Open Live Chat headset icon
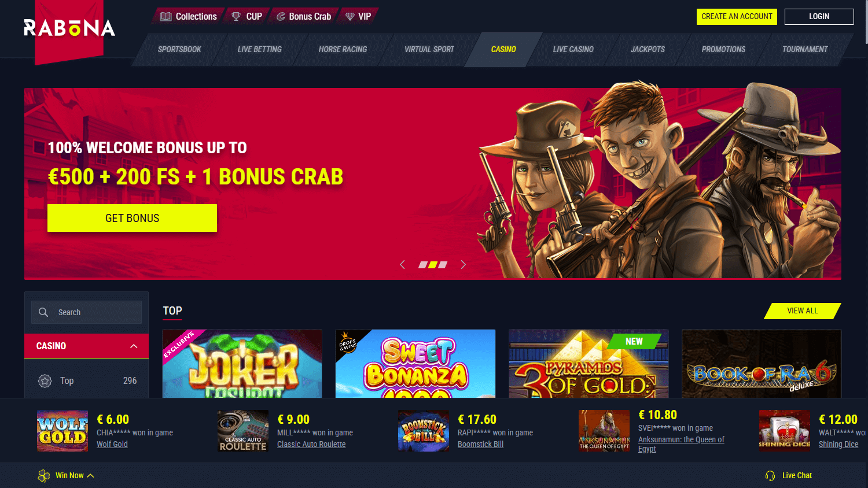The height and width of the screenshot is (488, 868). click(x=770, y=475)
